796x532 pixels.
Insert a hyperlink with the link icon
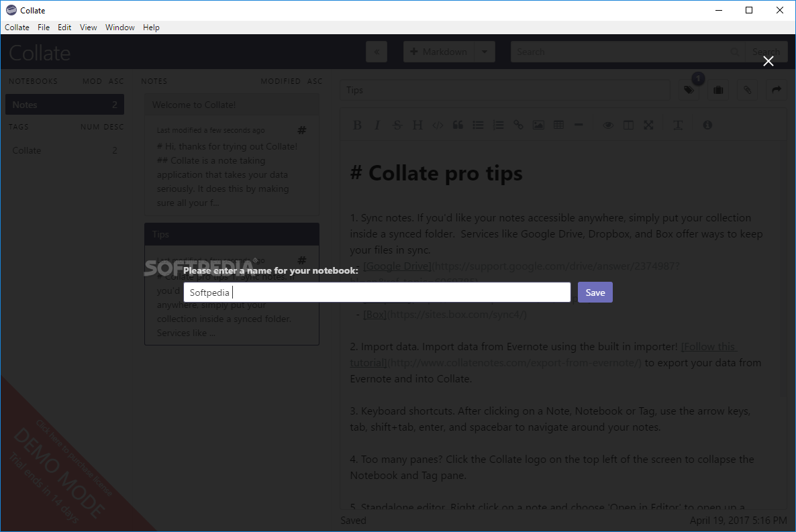[518, 125]
